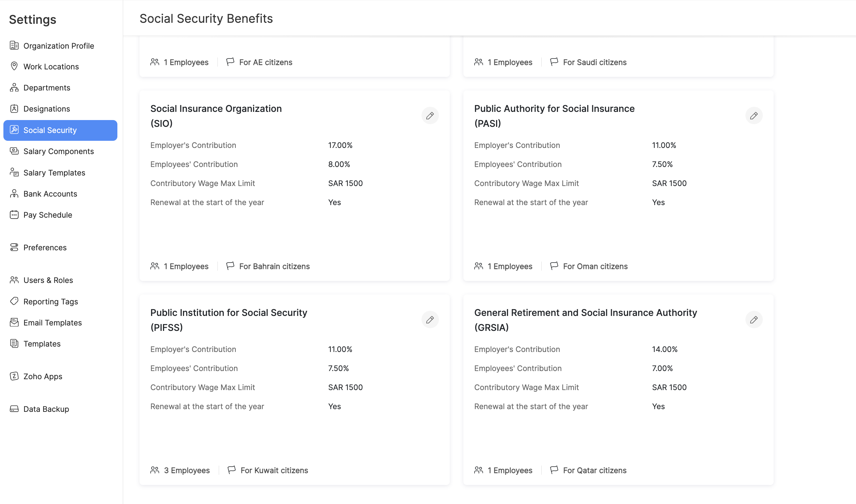This screenshot has height=504, width=856.
Task: Edit the Social Insurance Organization settings
Action: [x=430, y=115]
